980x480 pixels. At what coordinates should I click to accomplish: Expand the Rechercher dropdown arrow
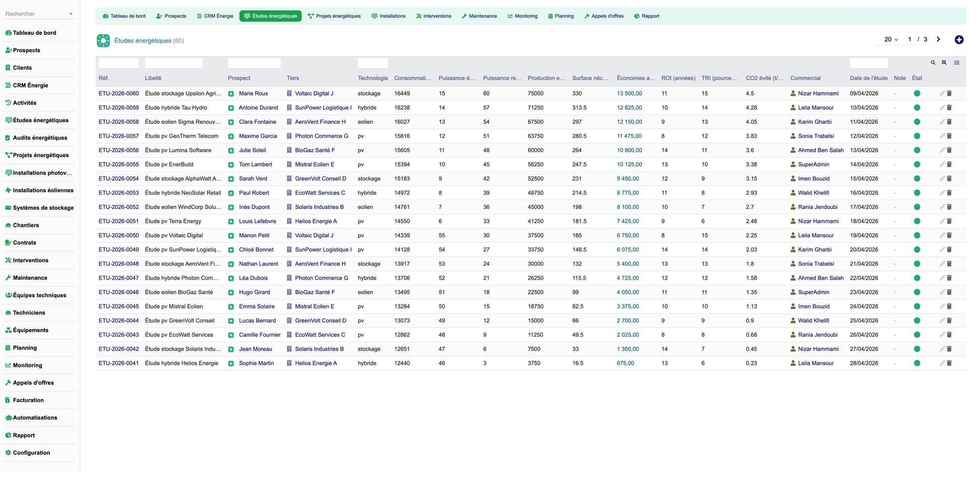(71, 14)
